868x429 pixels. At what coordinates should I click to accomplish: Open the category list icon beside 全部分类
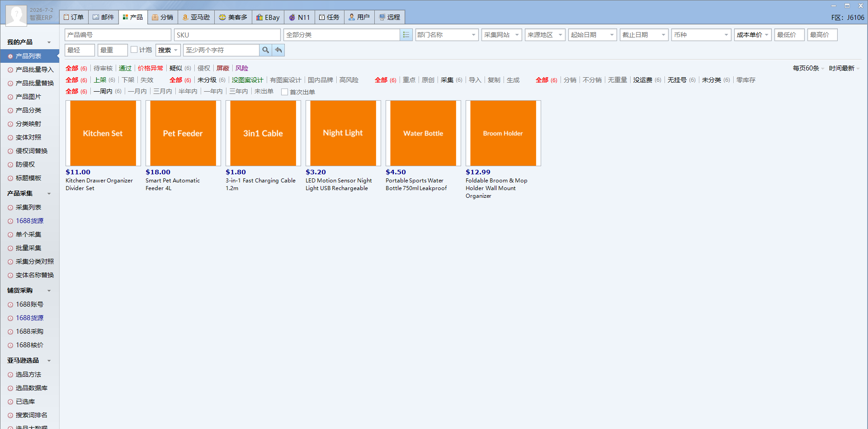[x=406, y=35]
